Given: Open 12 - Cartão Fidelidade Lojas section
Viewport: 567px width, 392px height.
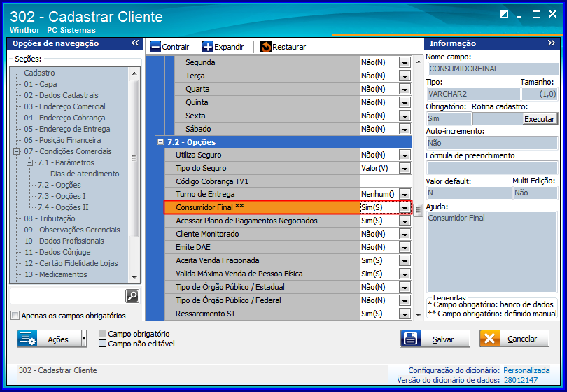Looking at the screenshot, I should (71, 264).
